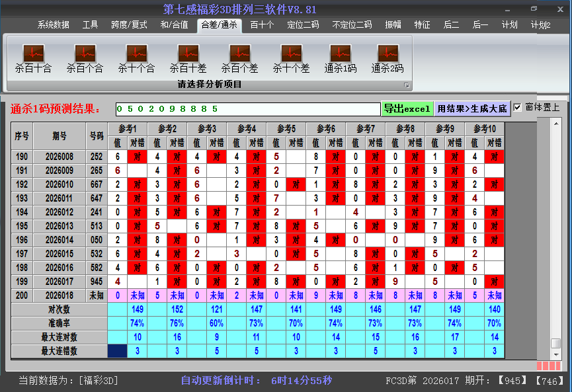Switch to the 振幅 tab

click(x=393, y=25)
